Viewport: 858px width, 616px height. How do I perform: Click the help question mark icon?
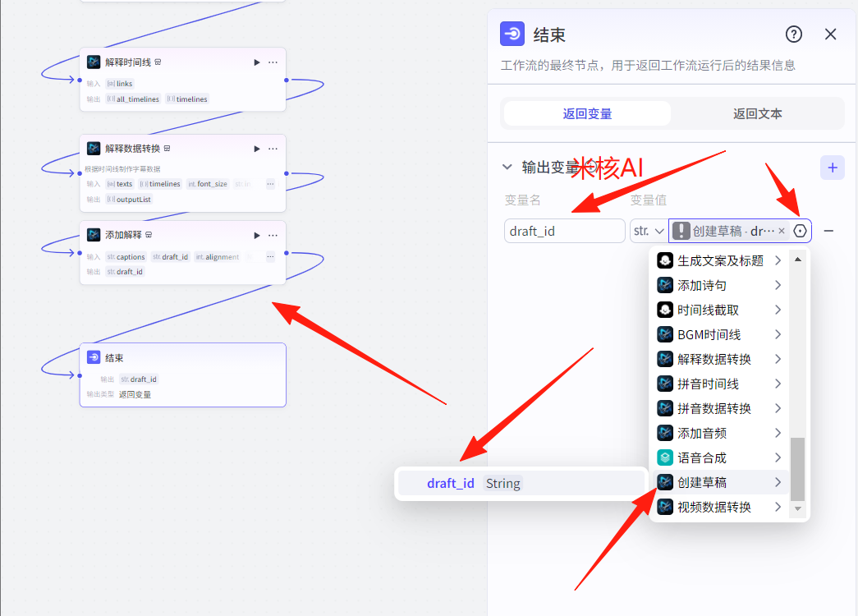click(x=793, y=34)
